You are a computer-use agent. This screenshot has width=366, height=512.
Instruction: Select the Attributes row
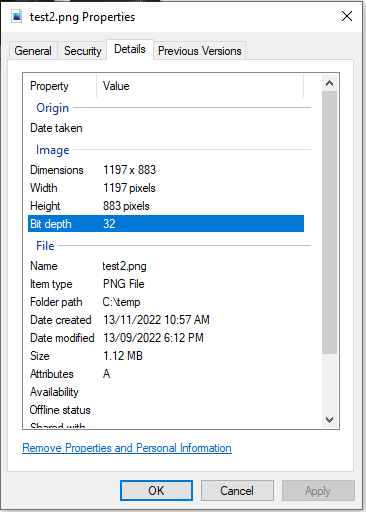[x=166, y=374]
